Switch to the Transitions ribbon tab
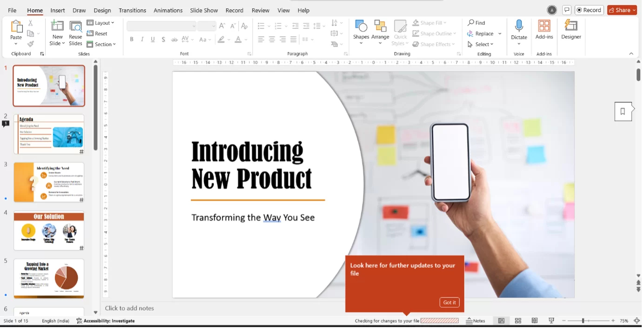Screen dimensions: 644x329 [132, 10]
